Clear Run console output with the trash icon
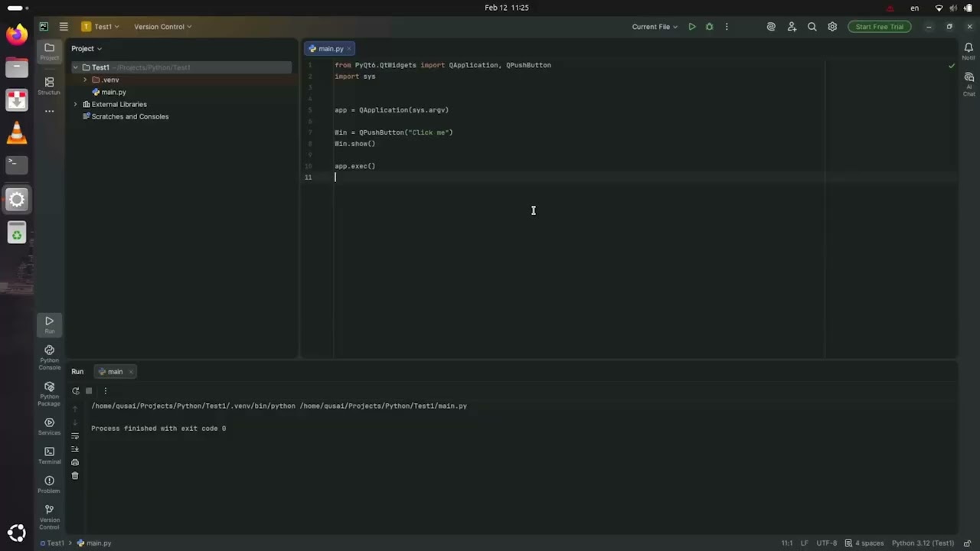The image size is (980, 551). pos(75,475)
